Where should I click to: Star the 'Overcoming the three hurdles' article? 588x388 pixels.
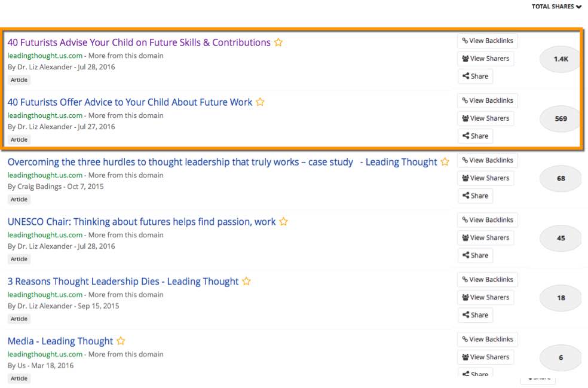445,162
